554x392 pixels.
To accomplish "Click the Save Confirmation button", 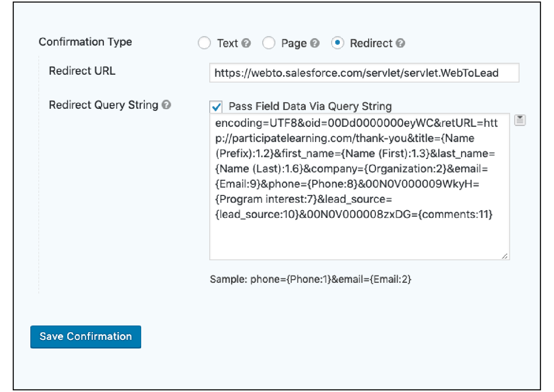I will tap(85, 337).
